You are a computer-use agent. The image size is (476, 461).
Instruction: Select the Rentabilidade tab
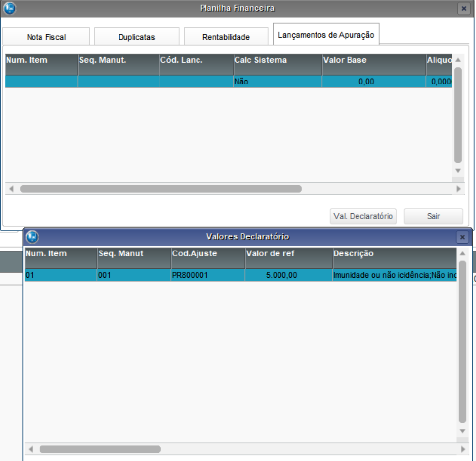point(226,37)
